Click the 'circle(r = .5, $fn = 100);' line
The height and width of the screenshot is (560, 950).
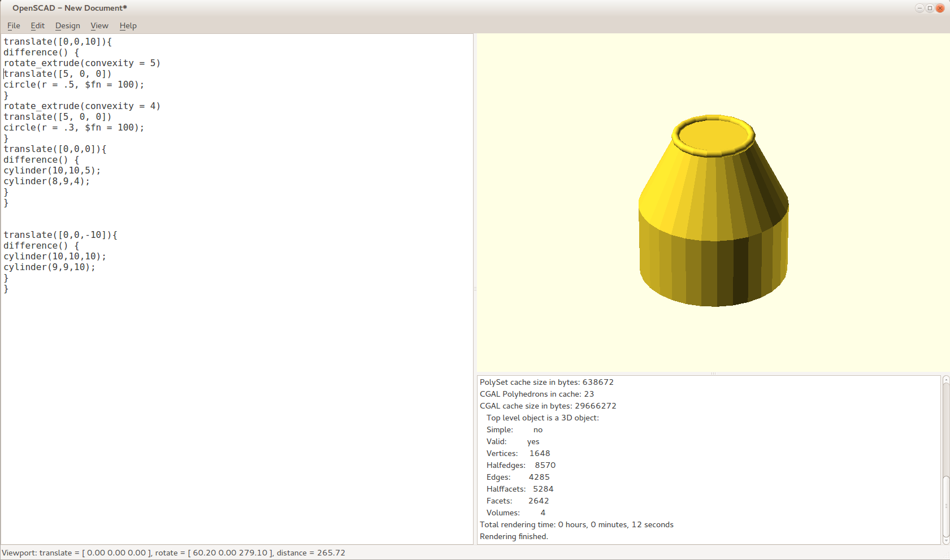point(74,84)
